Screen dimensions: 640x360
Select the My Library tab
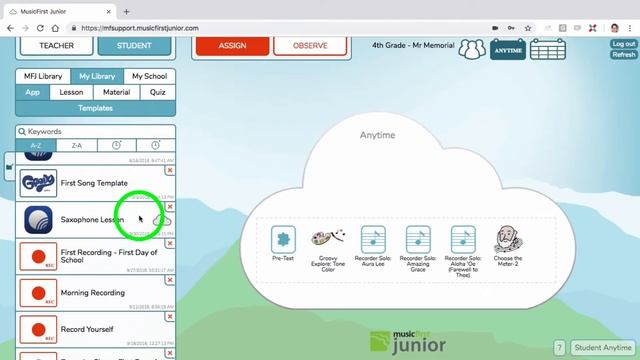(97, 76)
